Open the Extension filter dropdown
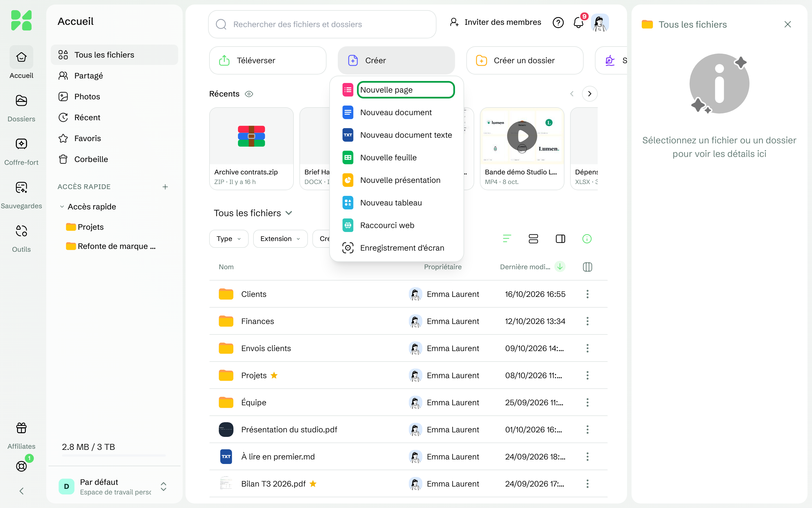This screenshot has height=508, width=812. click(280, 238)
